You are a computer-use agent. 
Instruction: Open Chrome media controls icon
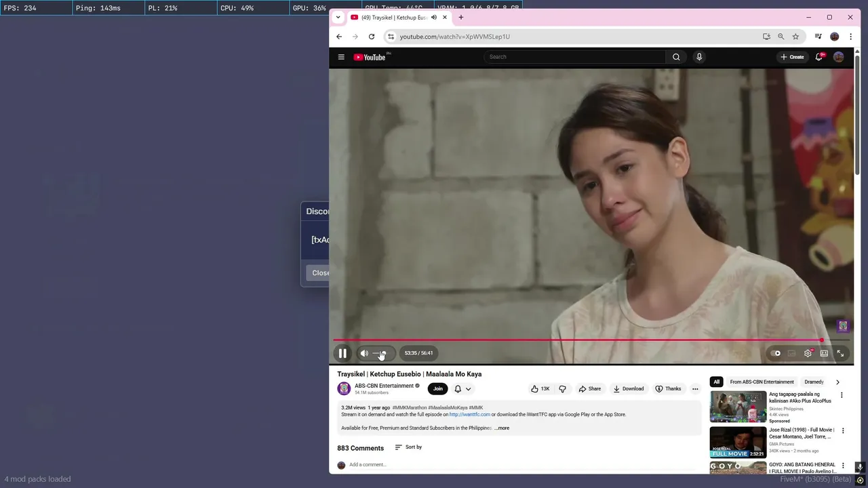[818, 37]
